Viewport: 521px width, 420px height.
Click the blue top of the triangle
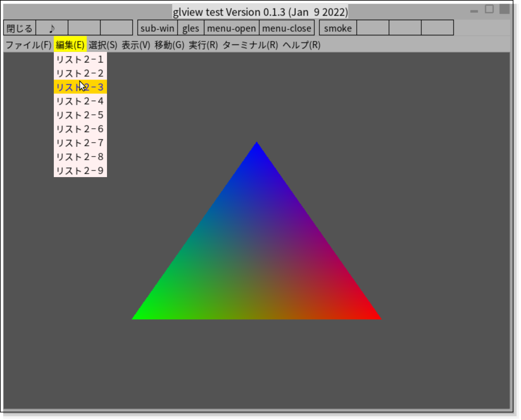[x=257, y=155]
